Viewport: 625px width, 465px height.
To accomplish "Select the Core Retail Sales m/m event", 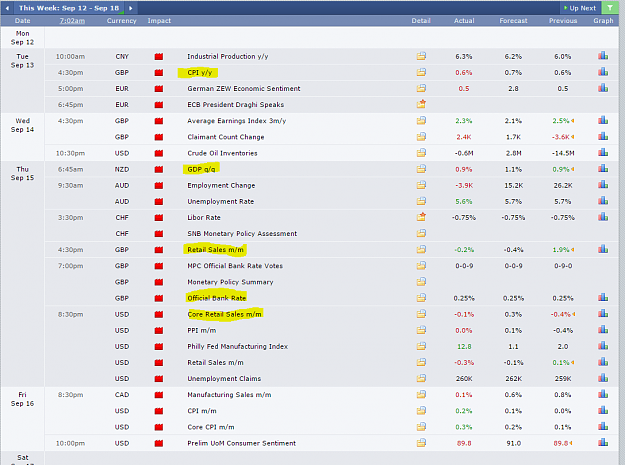I will coord(224,314).
